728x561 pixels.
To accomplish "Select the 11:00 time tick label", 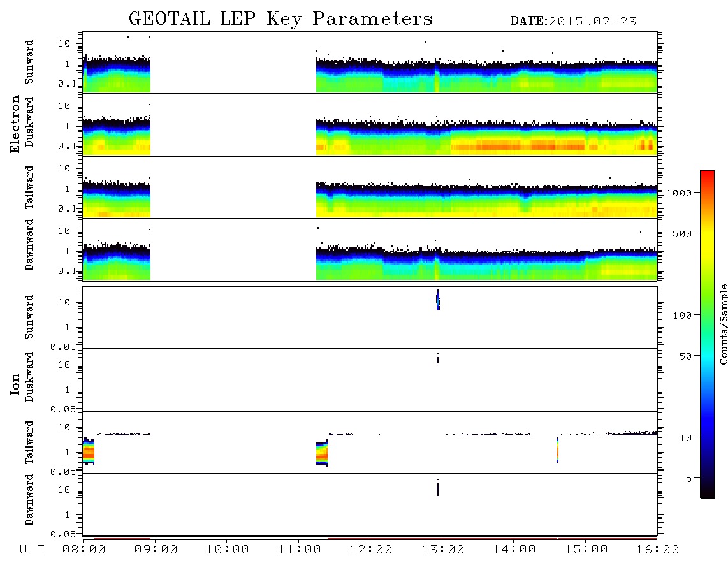I will pyautogui.click(x=300, y=550).
